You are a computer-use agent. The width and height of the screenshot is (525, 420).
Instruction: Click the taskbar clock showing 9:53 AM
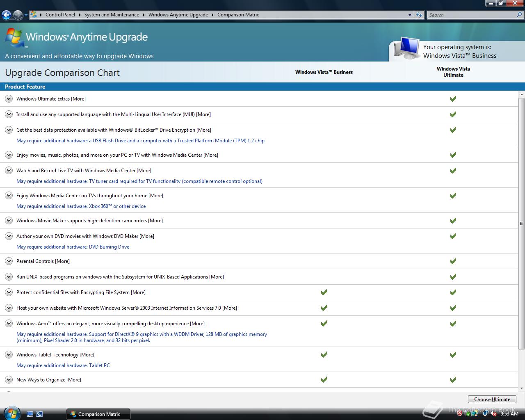click(509, 414)
